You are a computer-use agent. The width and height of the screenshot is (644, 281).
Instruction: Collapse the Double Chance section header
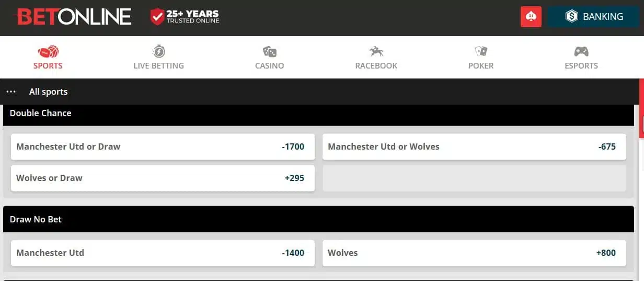pyautogui.click(x=318, y=113)
